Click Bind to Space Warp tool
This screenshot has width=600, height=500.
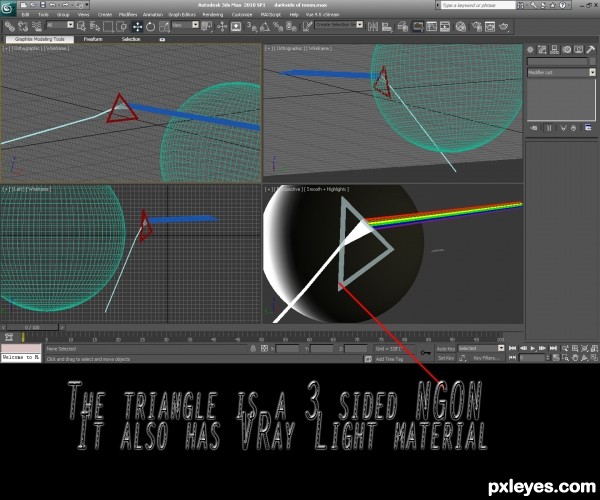point(37,26)
